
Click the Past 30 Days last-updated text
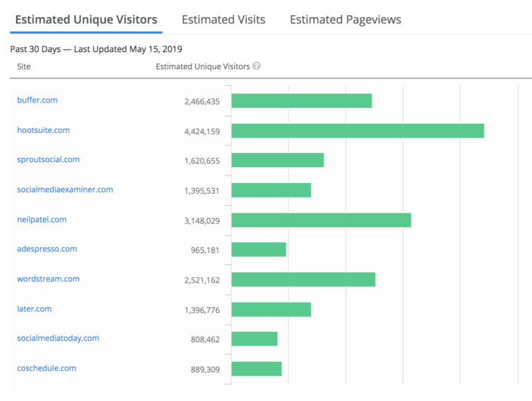click(x=96, y=49)
